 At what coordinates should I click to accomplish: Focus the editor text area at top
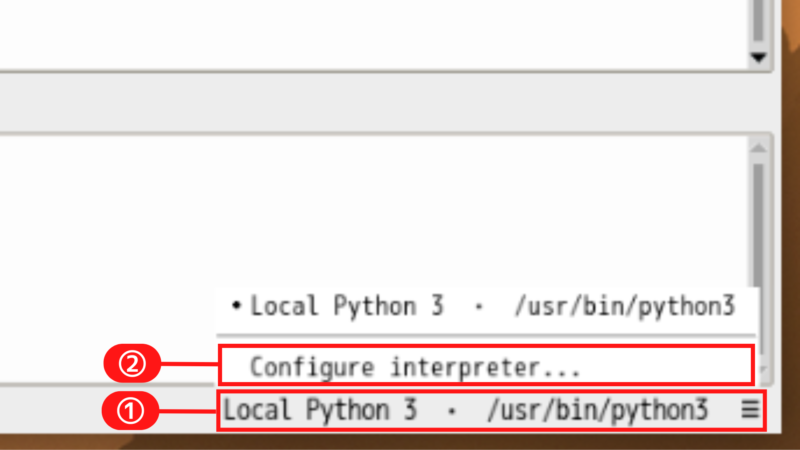point(350,30)
